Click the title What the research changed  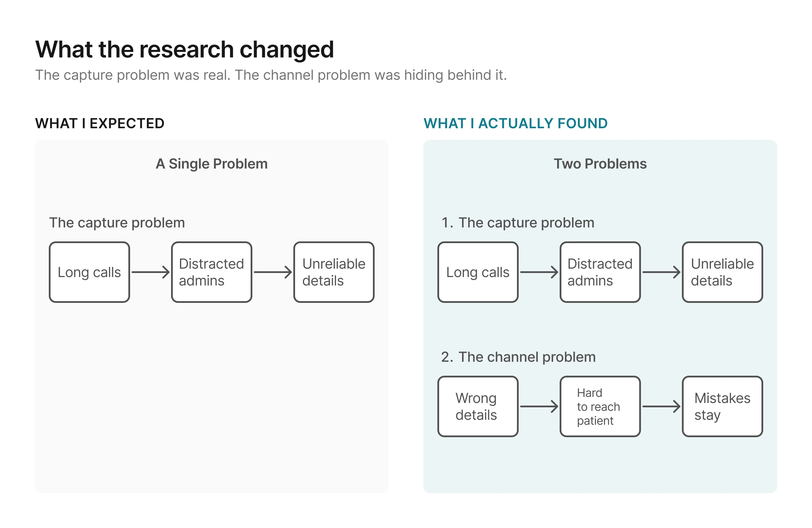pos(184,49)
